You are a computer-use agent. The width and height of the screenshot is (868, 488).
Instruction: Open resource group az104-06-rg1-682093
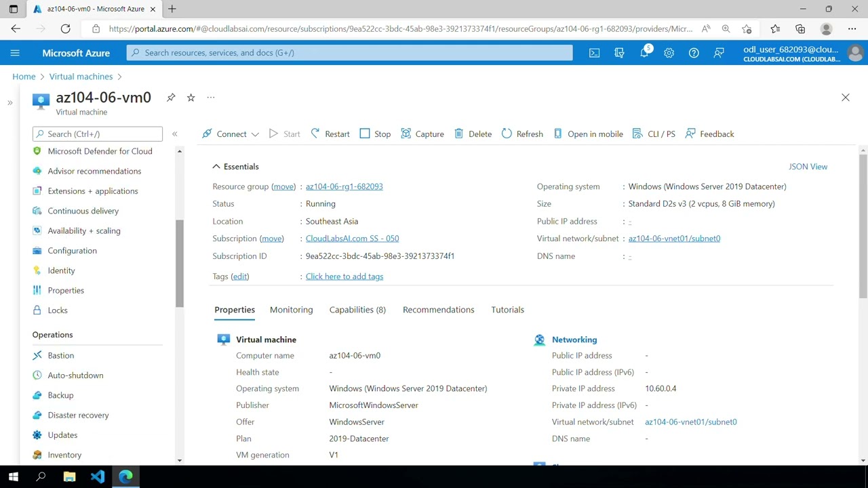pos(344,186)
